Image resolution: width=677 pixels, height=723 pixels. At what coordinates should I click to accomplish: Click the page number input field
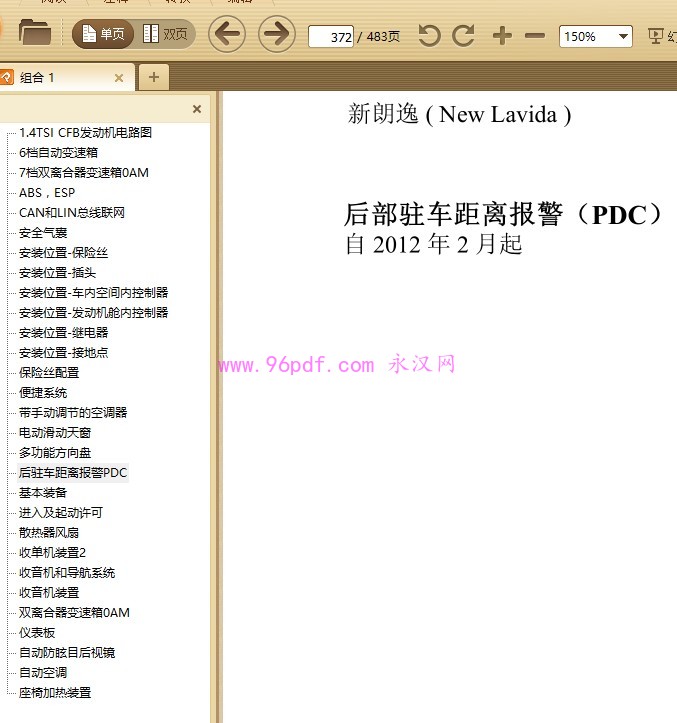pos(331,36)
